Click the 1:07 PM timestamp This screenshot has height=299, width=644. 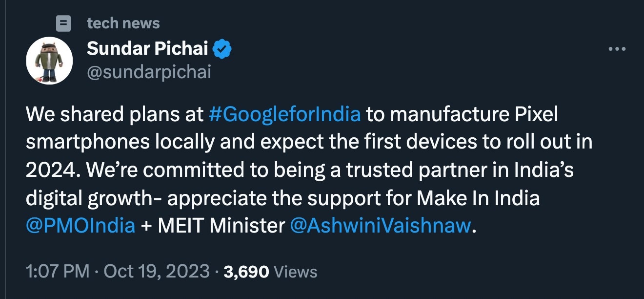pos(57,272)
